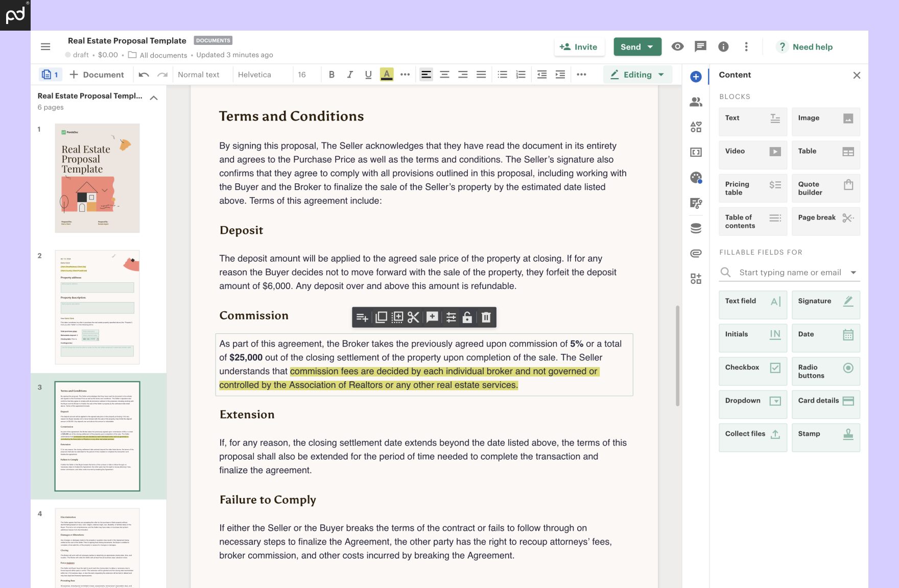The height and width of the screenshot is (588, 899).
Task: Insert a Text block
Action: click(x=752, y=121)
